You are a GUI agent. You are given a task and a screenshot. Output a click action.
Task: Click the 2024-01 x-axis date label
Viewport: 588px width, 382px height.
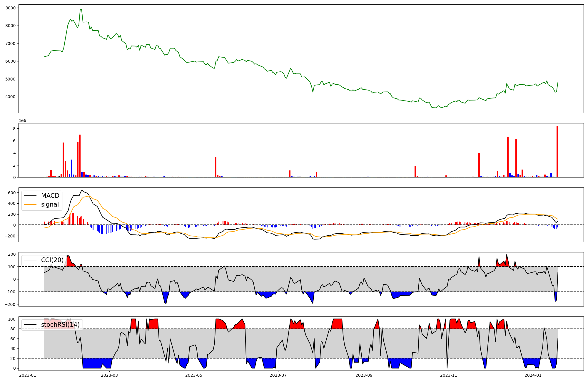click(533, 375)
